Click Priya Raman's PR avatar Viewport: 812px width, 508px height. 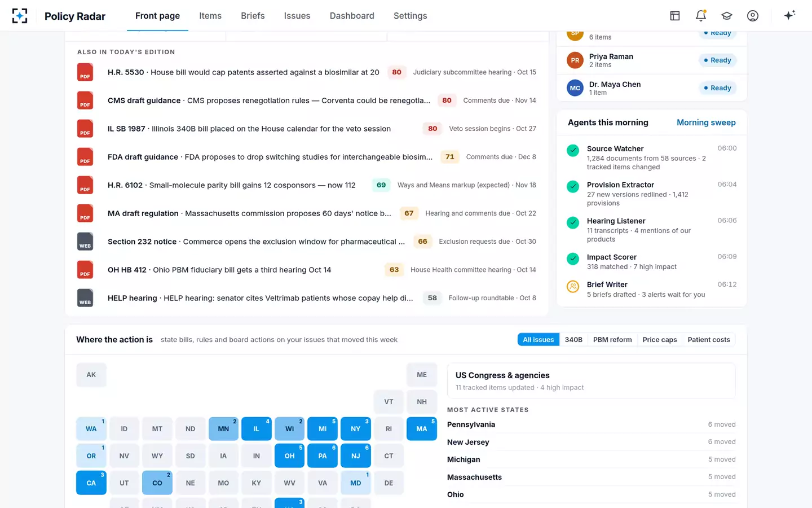[x=575, y=60]
